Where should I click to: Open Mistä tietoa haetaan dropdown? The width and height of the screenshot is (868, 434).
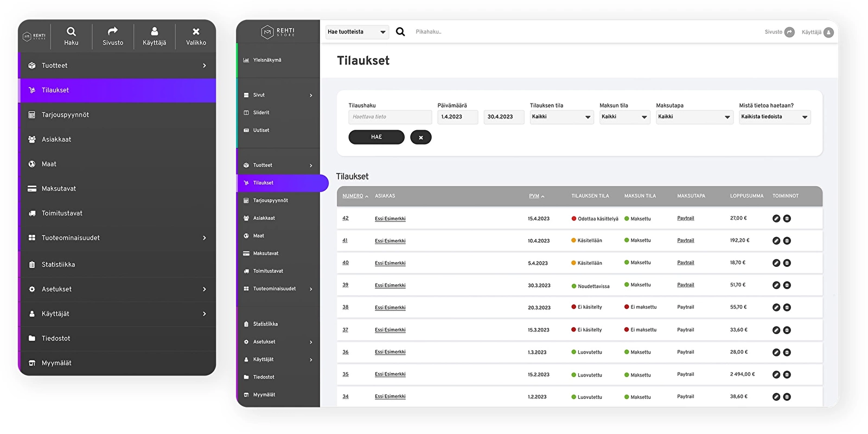click(x=775, y=117)
